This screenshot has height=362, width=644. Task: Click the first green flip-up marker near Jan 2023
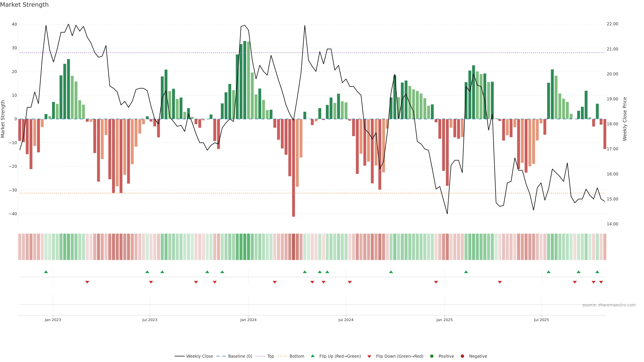click(46, 272)
